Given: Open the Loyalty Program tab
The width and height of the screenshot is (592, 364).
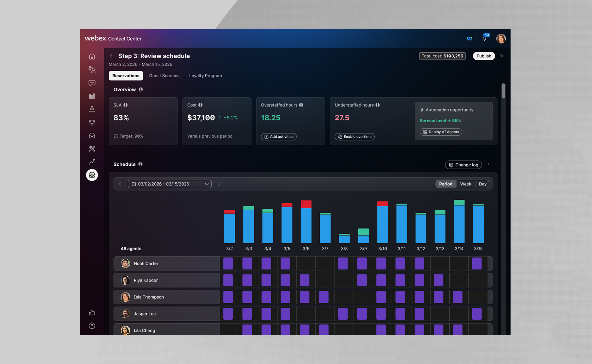Looking at the screenshot, I should coord(205,76).
